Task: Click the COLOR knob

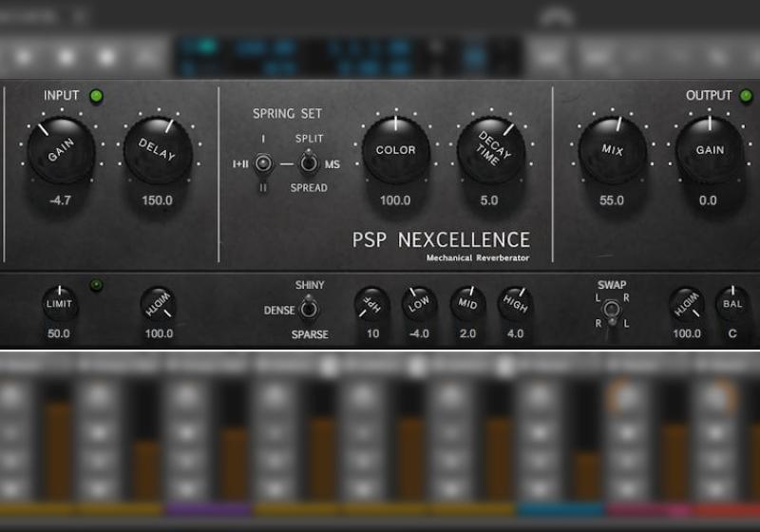Action: point(395,150)
